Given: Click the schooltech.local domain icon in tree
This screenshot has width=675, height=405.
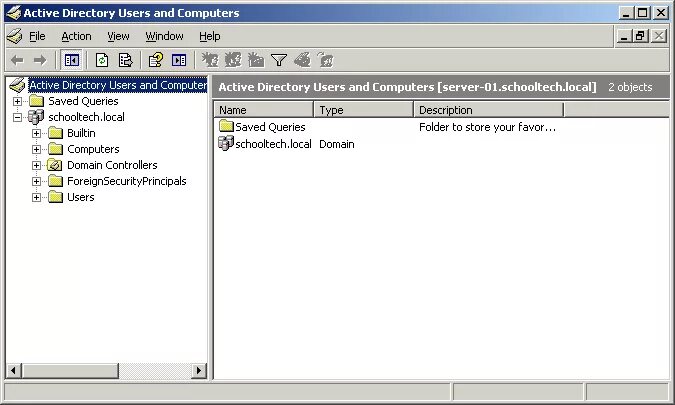Looking at the screenshot, I should 36,117.
